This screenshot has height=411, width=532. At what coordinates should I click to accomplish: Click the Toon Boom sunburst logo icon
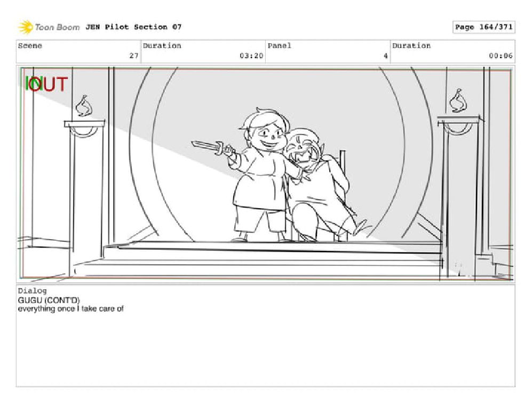[26, 27]
